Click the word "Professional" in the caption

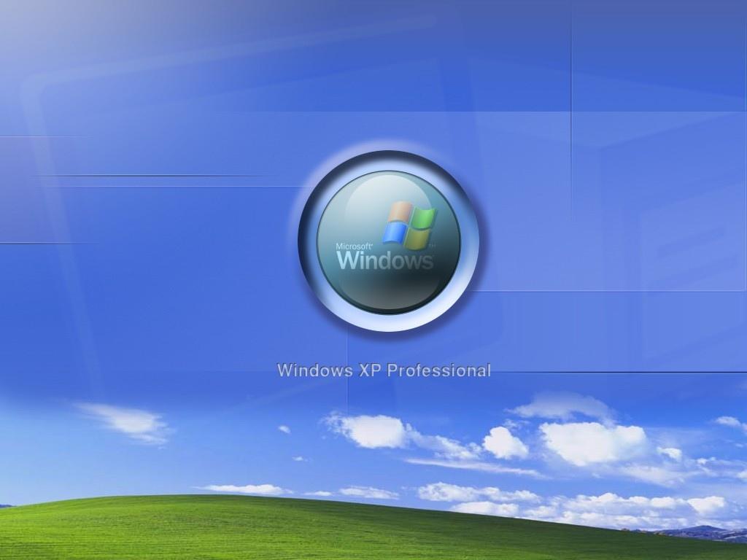click(x=438, y=370)
